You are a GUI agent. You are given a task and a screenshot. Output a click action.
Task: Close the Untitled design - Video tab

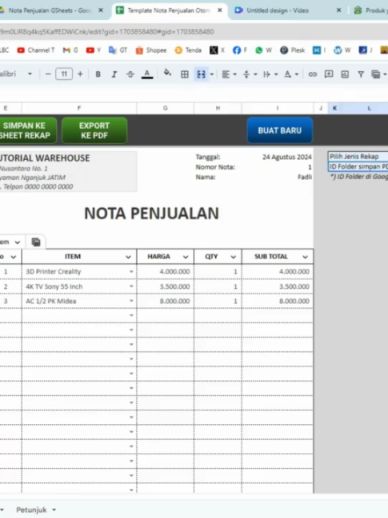click(x=339, y=10)
